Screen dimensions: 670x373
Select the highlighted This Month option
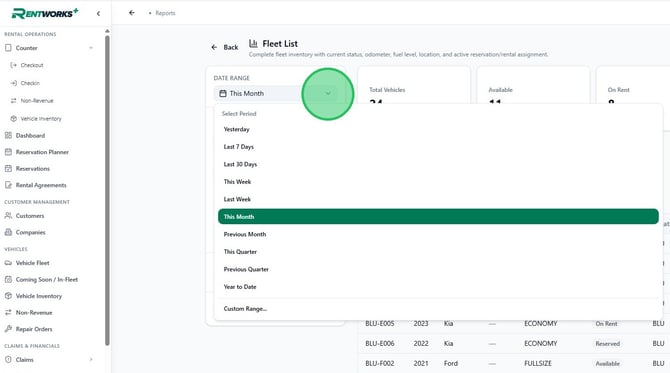point(438,217)
